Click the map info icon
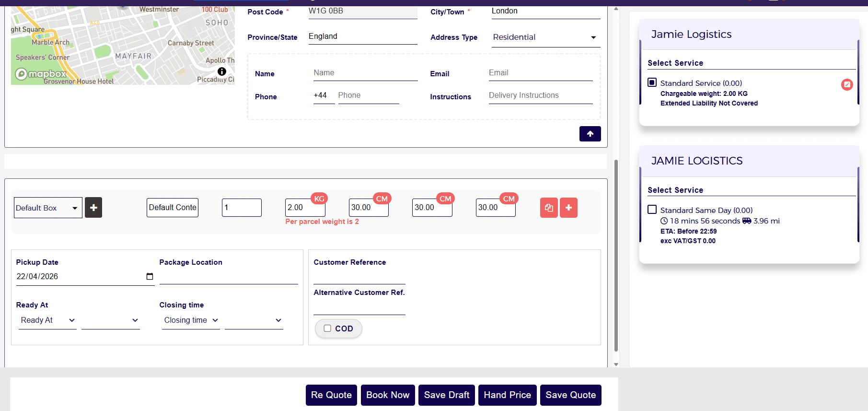 click(x=222, y=71)
